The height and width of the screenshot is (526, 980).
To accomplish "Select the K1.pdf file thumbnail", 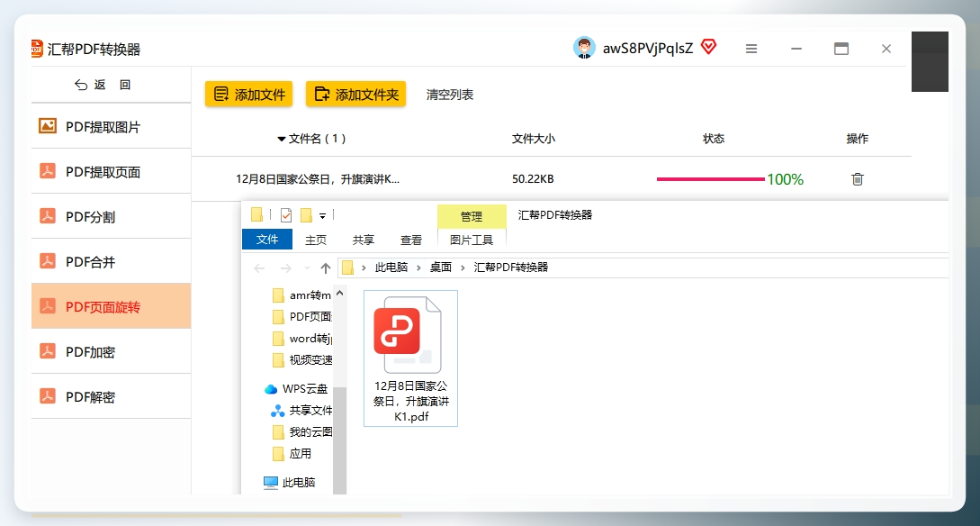I will (x=410, y=358).
